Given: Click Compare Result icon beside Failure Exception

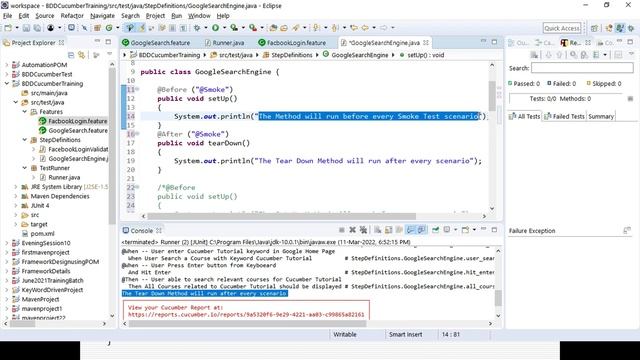Looking at the screenshot, I should 627,231.
